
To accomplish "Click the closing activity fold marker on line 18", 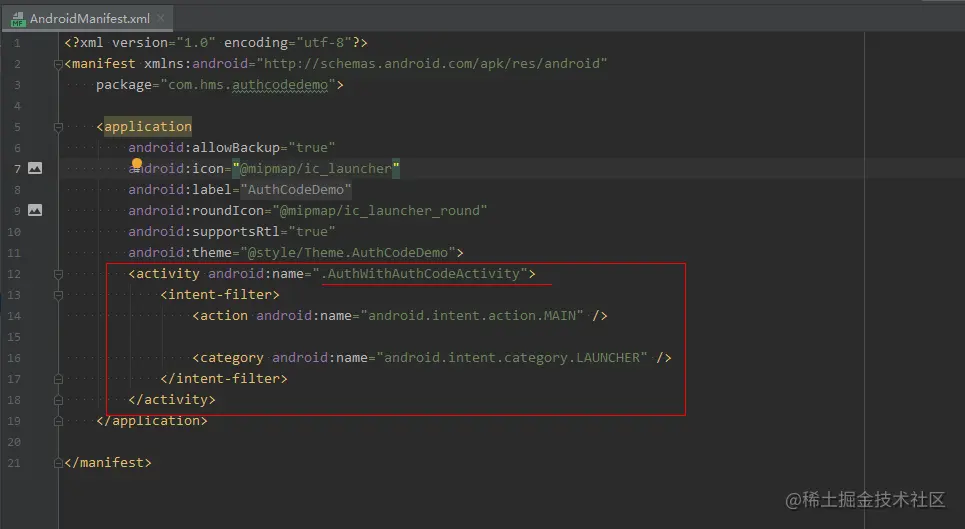I will pos(58,400).
